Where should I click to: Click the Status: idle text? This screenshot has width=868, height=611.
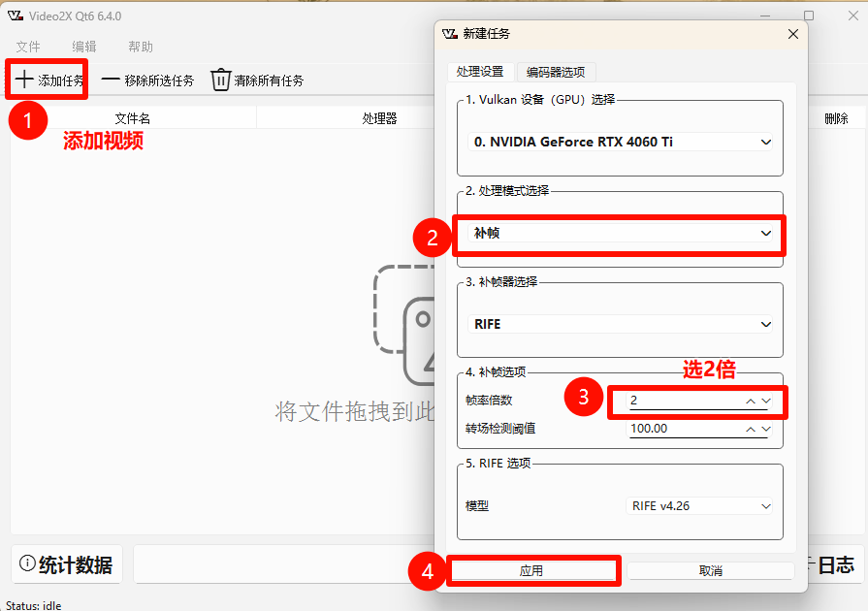coord(34,605)
